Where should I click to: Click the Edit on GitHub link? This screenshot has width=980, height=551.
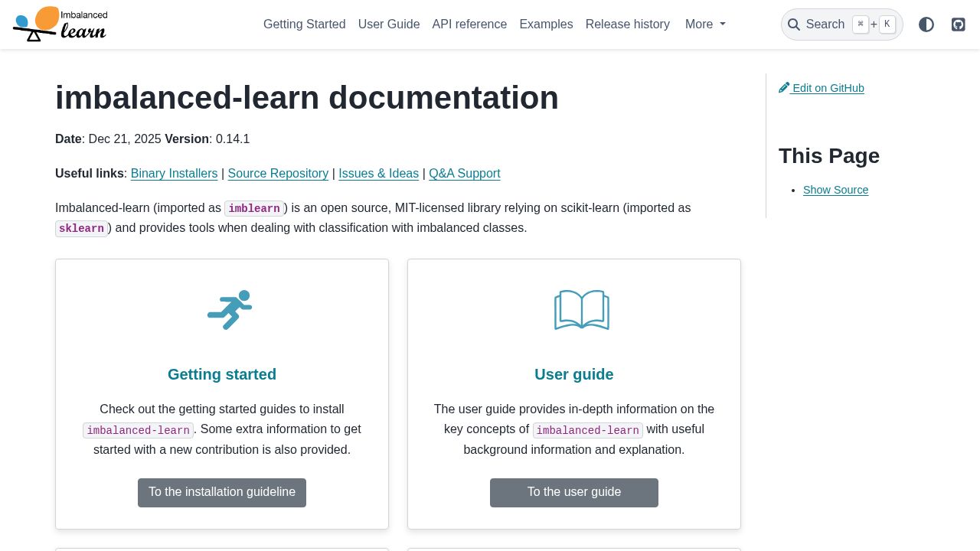pos(822,88)
